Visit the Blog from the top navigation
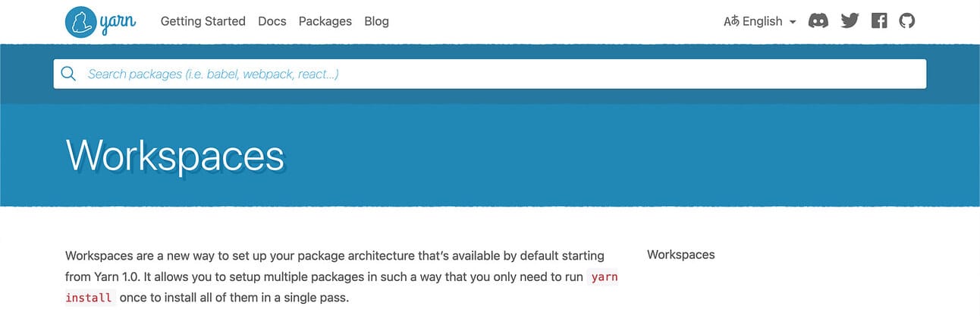 click(x=376, y=21)
